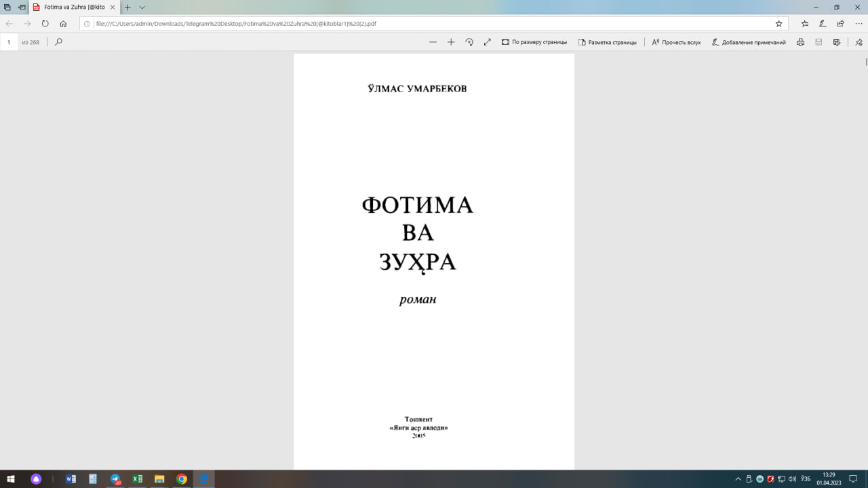The image size is (868, 488).
Task: Click 'Добавление примечаний' button
Action: pos(749,42)
